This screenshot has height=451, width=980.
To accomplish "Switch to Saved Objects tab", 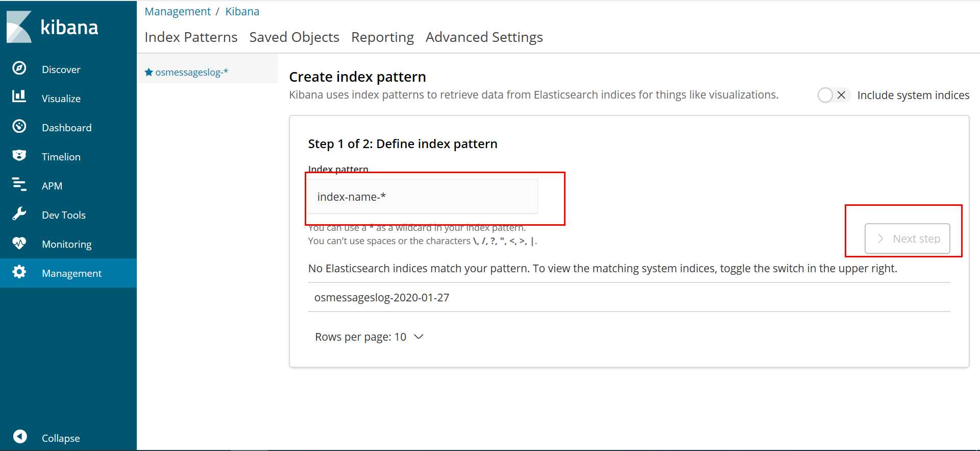I will pyautogui.click(x=294, y=37).
